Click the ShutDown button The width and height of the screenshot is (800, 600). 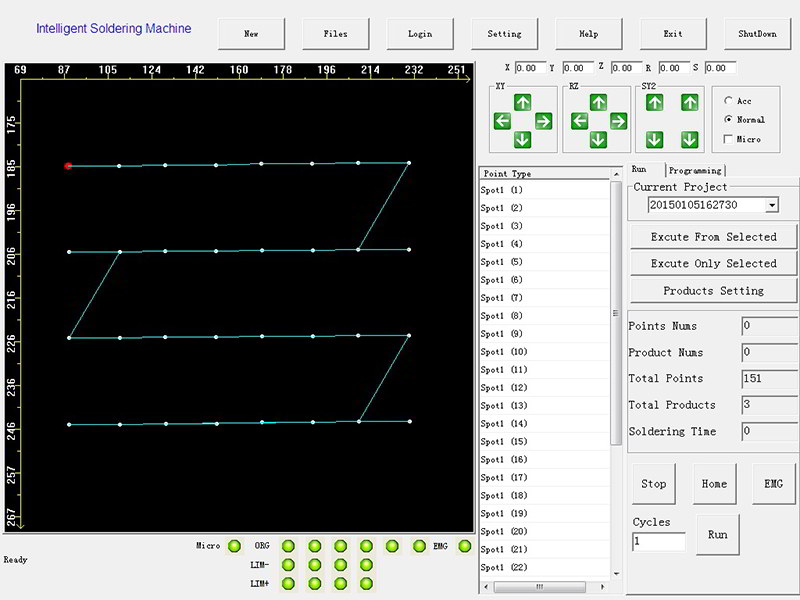point(757,34)
